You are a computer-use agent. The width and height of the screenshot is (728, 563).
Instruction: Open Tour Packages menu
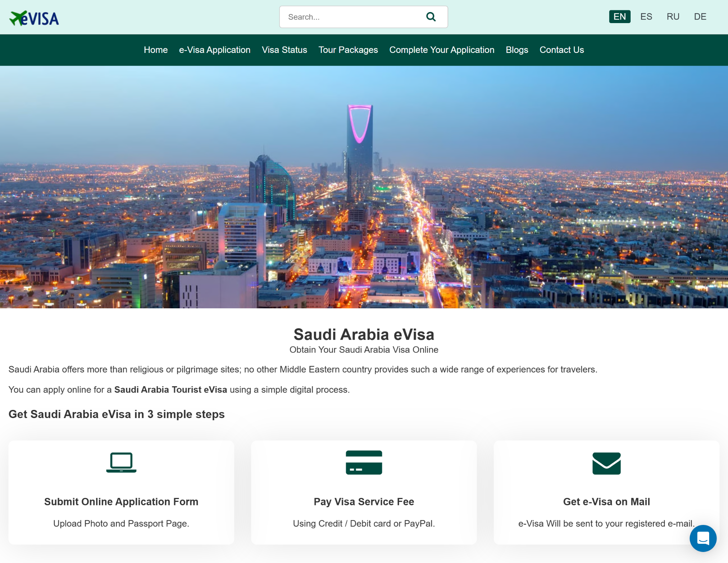[x=348, y=50]
